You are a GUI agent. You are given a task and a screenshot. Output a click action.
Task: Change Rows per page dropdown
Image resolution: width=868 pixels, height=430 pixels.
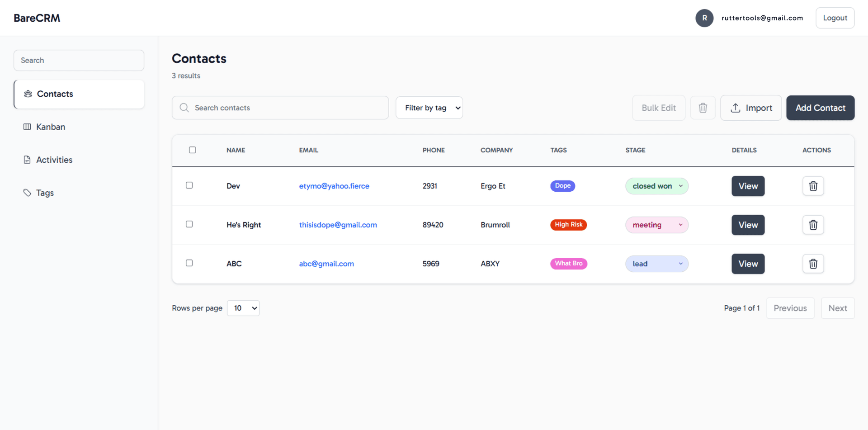coord(243,308)
